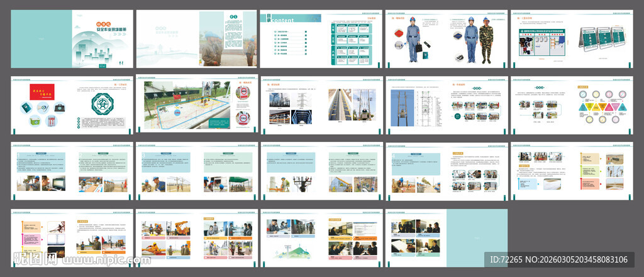Select the page with orange machinery photos
The image size is (644, 277).
(x=197, y=237)
